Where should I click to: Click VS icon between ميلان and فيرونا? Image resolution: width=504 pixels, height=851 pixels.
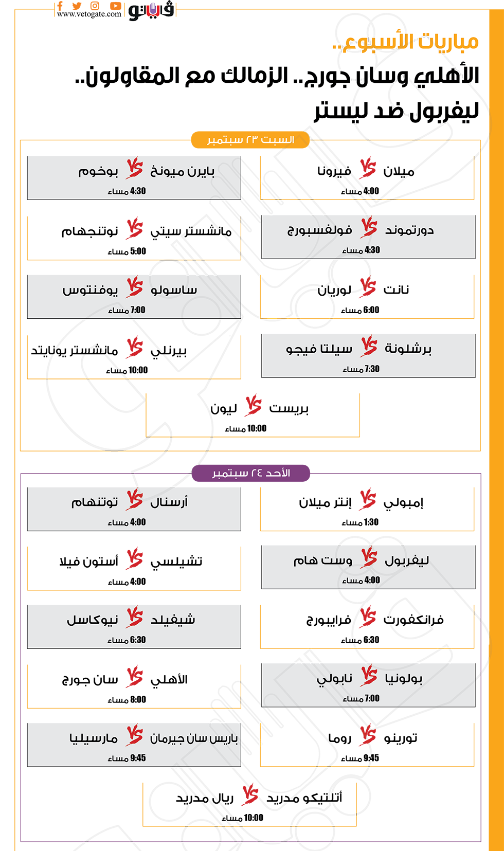(368, 169)
